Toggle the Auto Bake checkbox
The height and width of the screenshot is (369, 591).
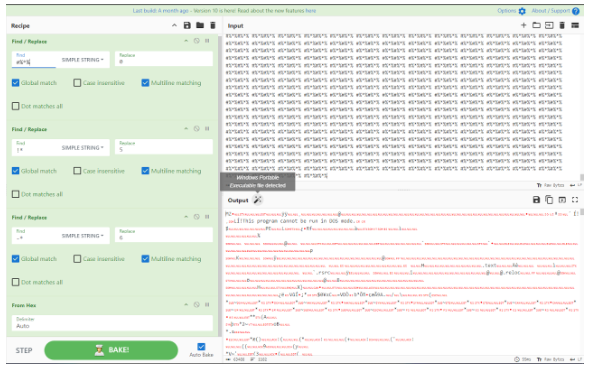[201, 346]
